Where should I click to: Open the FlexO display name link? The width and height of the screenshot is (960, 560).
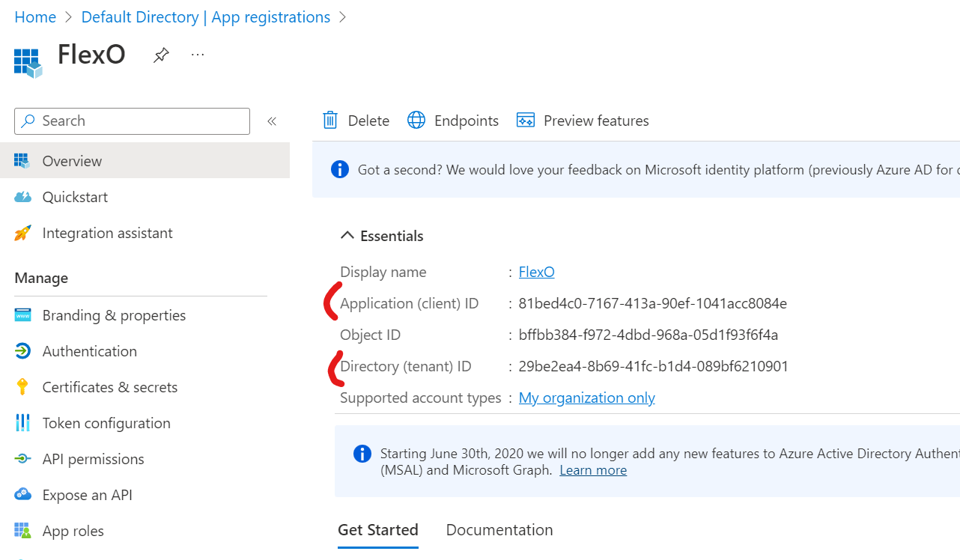[537, 272]
